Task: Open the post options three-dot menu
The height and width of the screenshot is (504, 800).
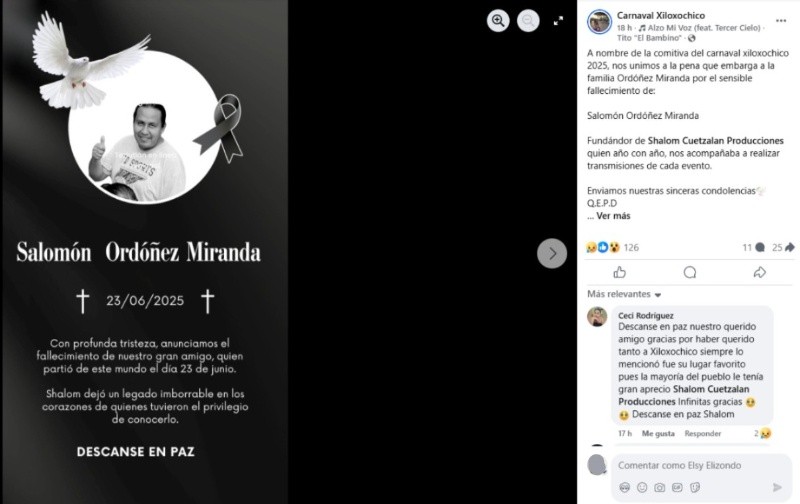Action: click(781, 21)
